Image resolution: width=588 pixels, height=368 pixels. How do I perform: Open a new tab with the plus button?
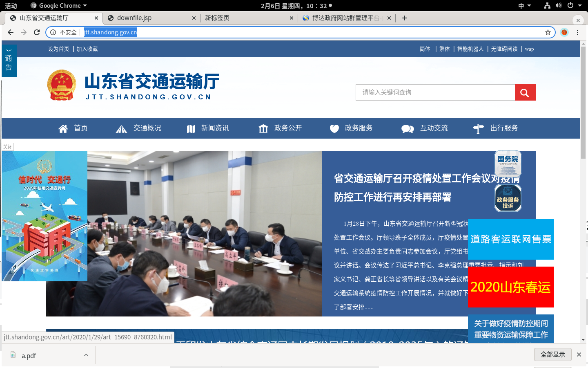click(404, 18)
